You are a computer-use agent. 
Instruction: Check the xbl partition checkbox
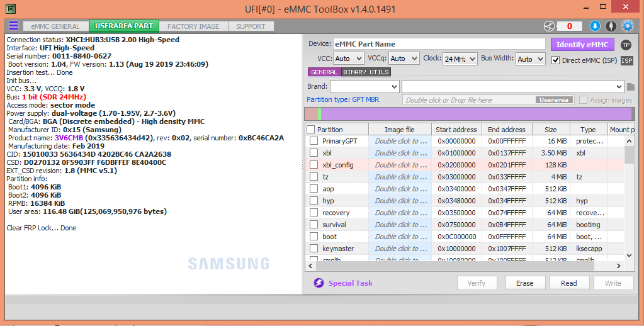[x=314, y=153]
